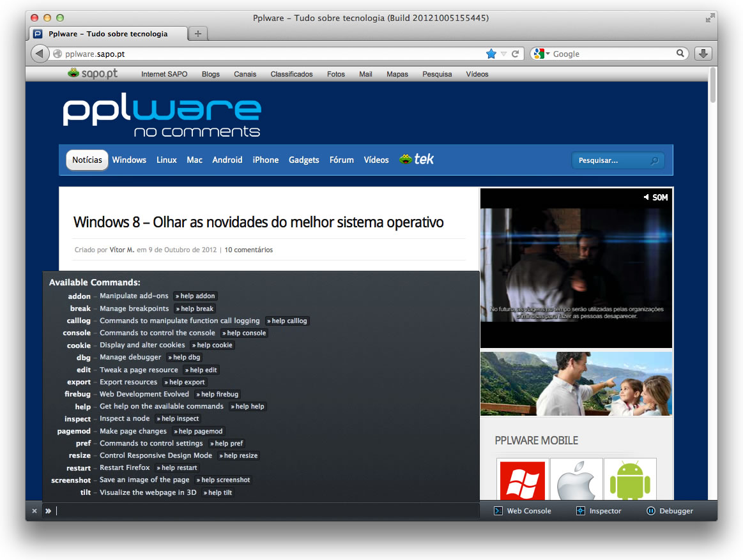Open the Inspector tool
The height and width of the screenshot is (560, 743).
599,511
